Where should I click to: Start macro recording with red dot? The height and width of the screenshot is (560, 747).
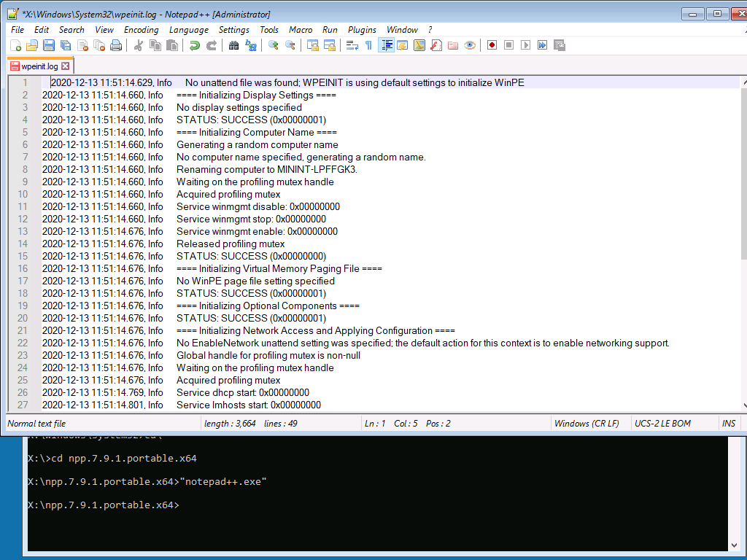[492, 45]
